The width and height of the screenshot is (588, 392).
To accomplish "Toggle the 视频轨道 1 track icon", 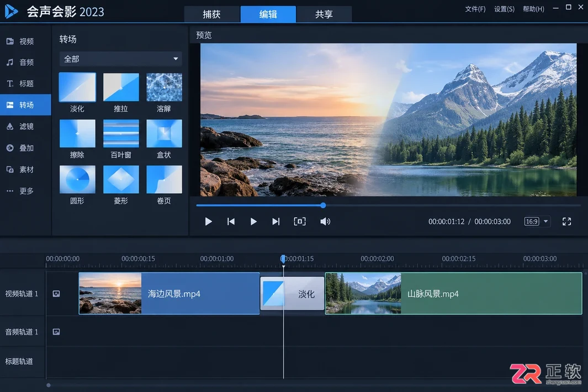I will click(x=56, y=294).
